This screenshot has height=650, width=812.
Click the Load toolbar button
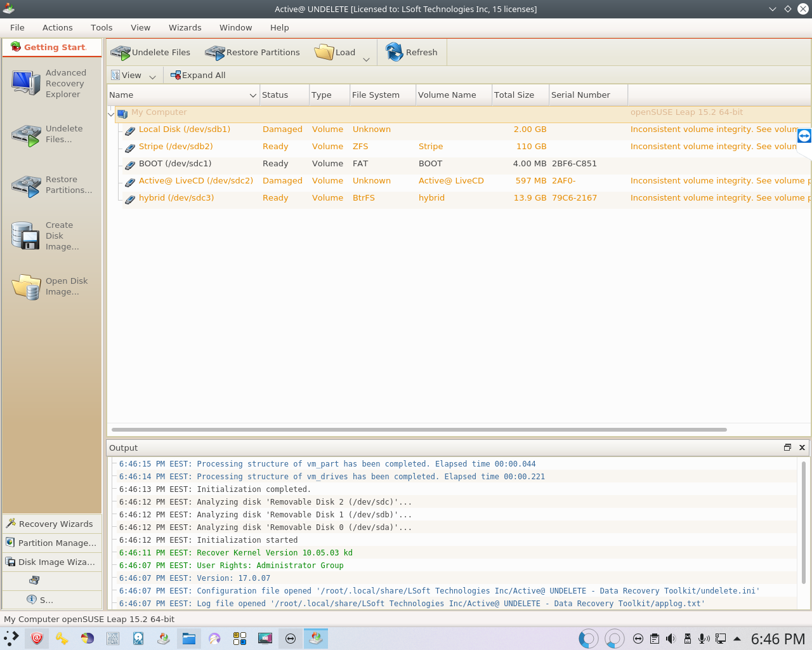tap(336, 52)
